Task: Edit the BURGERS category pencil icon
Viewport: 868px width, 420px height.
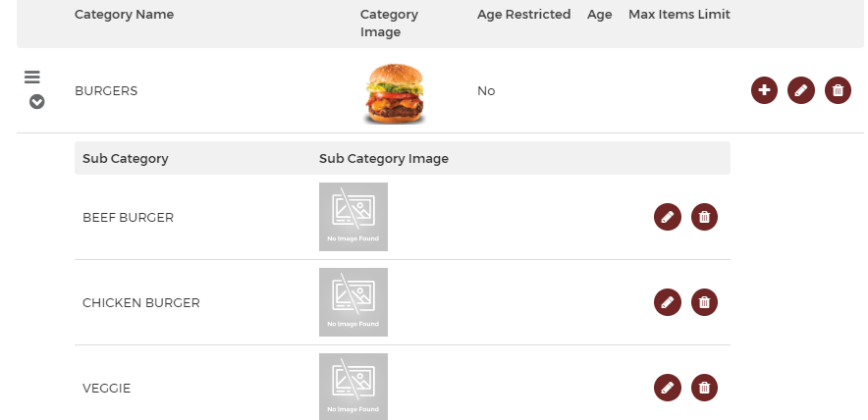Action: coord(801,90)
